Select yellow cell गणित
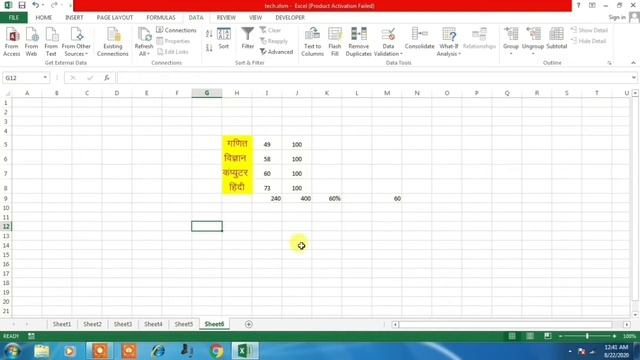The image size is (640, 360). pyautogui.click(x=237, y=144)
